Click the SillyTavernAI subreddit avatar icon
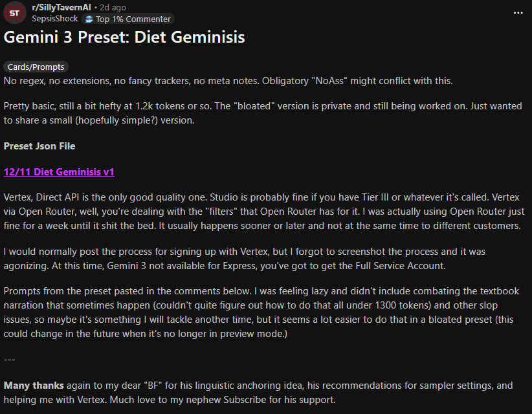This screenshot has height=414, width=532. [x=14, y=13]
